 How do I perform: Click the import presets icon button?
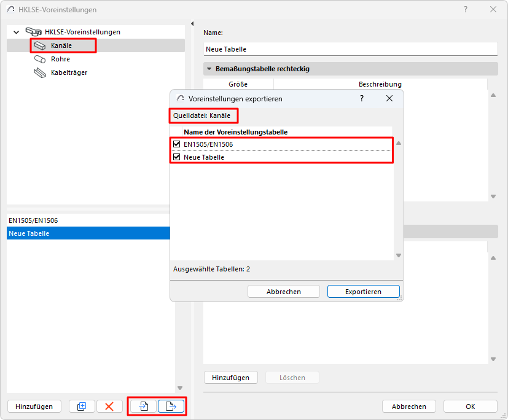click(144, 406)
